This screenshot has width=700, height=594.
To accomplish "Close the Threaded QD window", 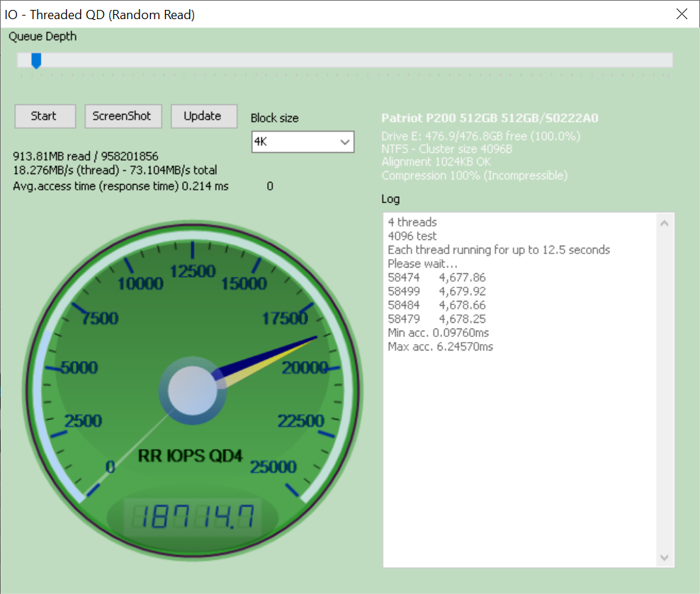I will (682, 14).
